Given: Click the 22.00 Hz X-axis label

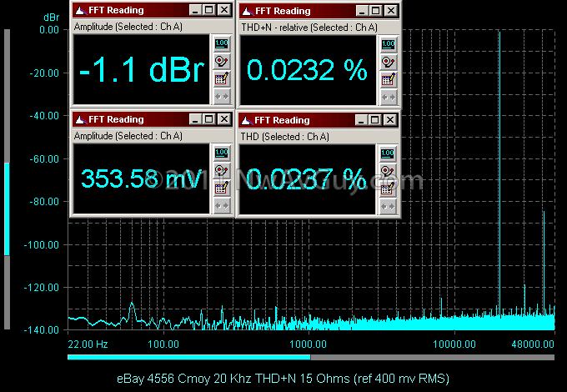Looking at the screenshot, I should (88, 344).
